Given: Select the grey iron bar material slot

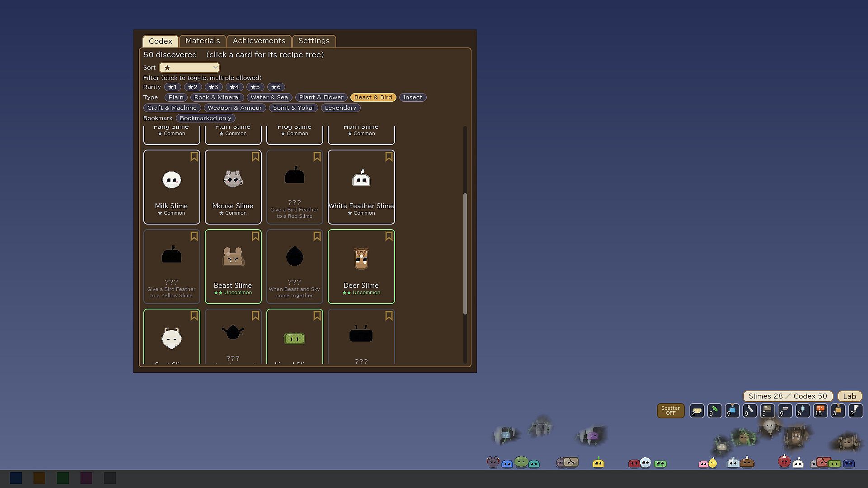Looking at the screenshot, I should [x=785, y=411].
